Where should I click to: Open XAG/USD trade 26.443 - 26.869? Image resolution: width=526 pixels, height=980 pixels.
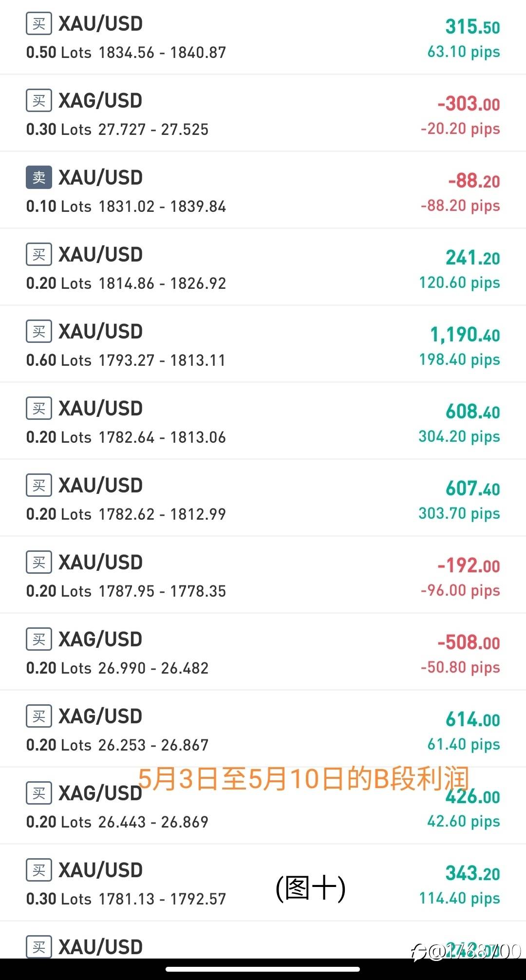point(263,806)
